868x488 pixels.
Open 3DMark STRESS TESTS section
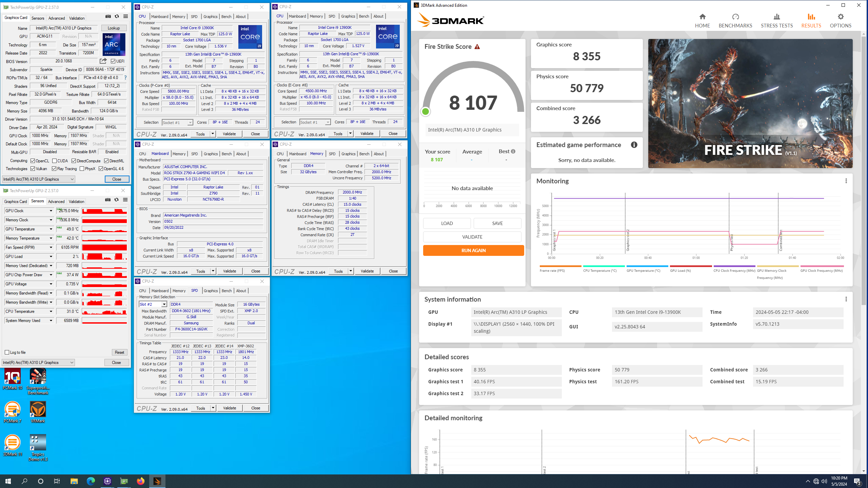(x=776, y=21)
